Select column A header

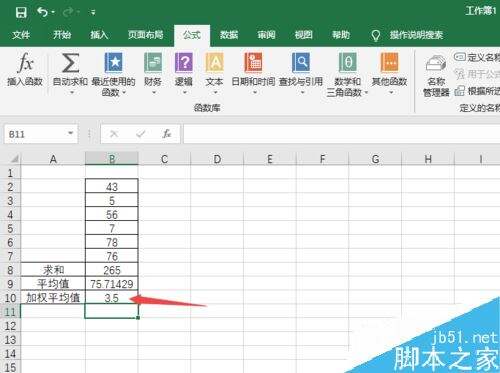point(53,159)
